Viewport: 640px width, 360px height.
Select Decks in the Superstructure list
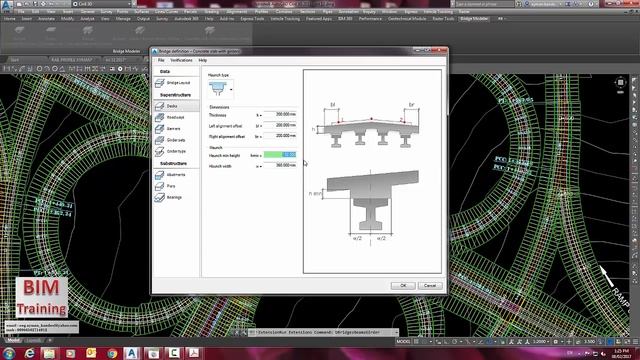(176, 106)
